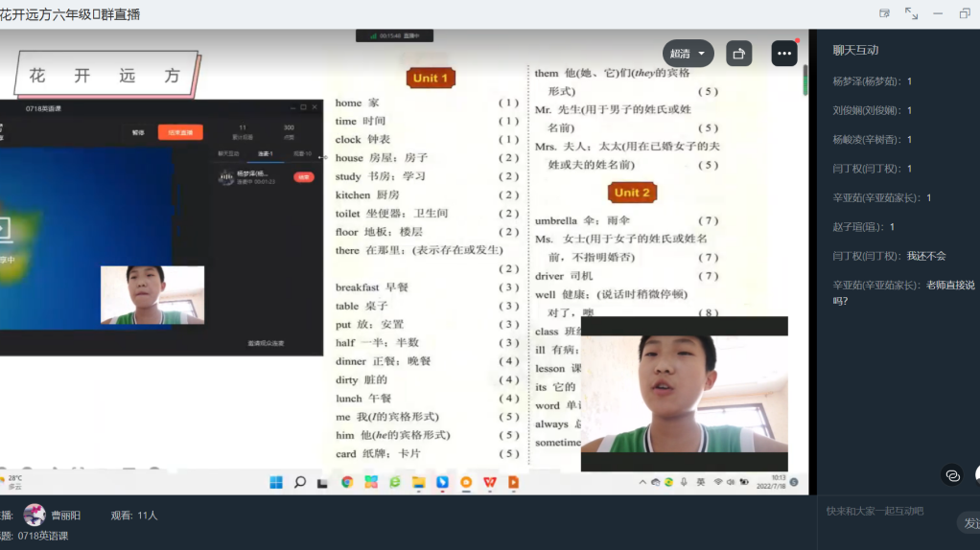980x550 pixels.
Task: Open the 超清 video quality dropdown
Action: coord(688,54)
